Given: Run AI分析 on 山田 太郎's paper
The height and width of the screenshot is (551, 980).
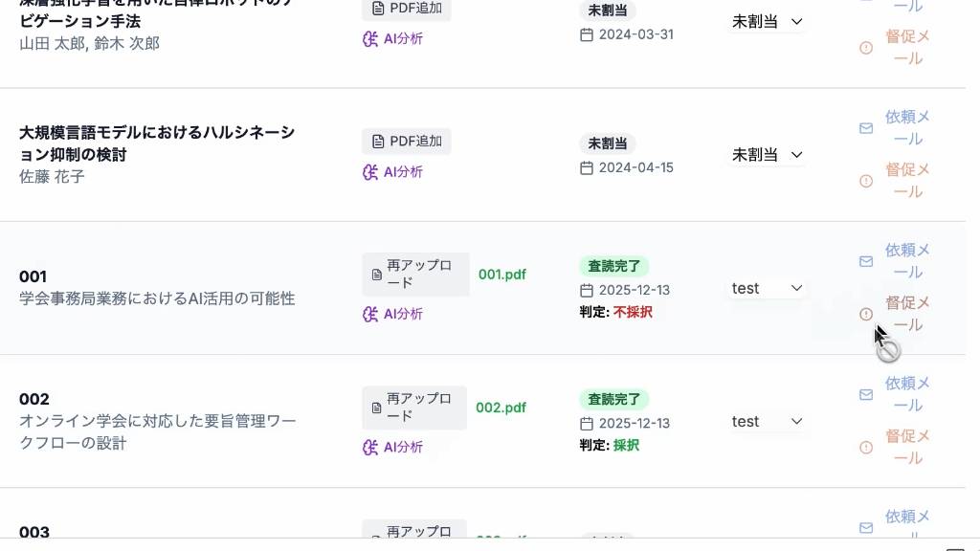Looking at the screenshot, I should point(392,39).
